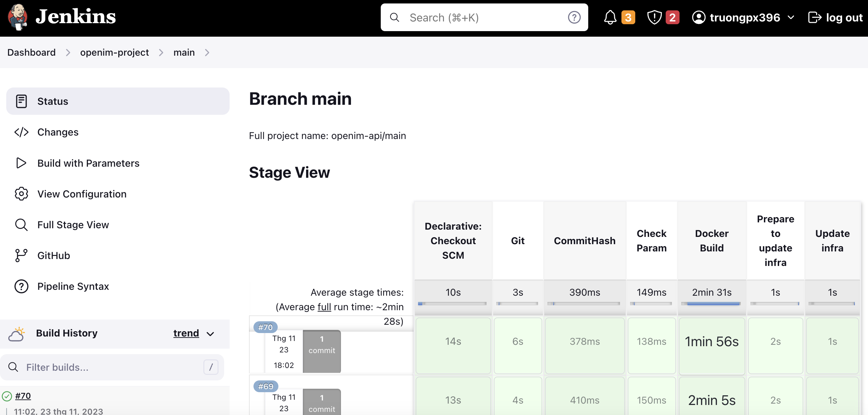This screenshot has height=415, width=868.
Task: Click the Build with Parameters play icon
Action: click(x=21, y=163)
